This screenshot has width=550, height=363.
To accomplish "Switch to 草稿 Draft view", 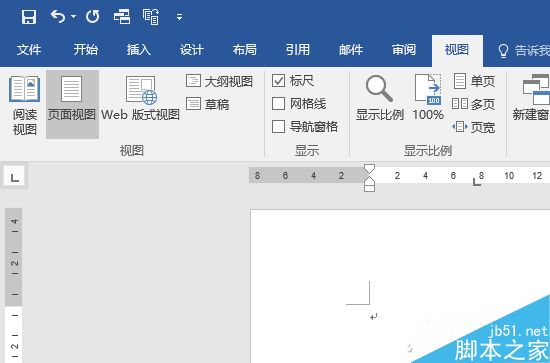I will click(x=208, y=104).
